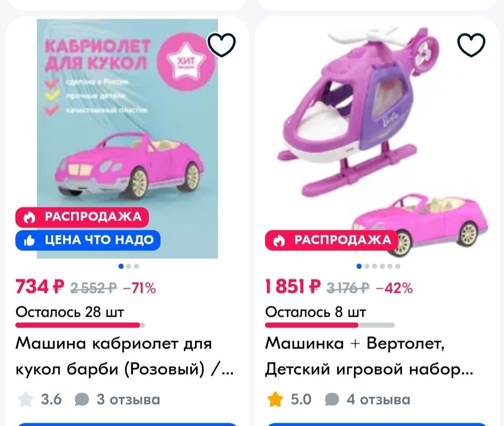Screen dimensions: 504x426
Task: Click the fire icon on left РАСПРОДАЖА badge
Action: point(30,216)
